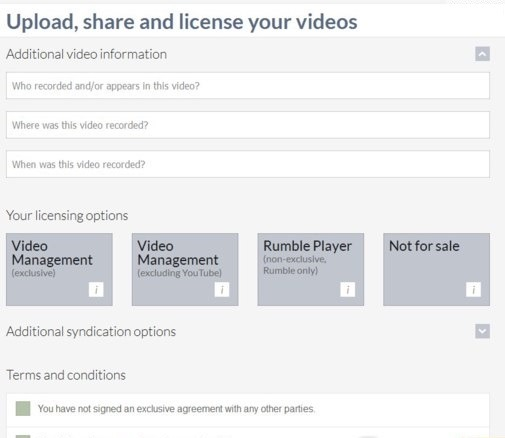Check the no exclusive agreement checkbox
Screen dimensions: 505x438
pos(23,408)
